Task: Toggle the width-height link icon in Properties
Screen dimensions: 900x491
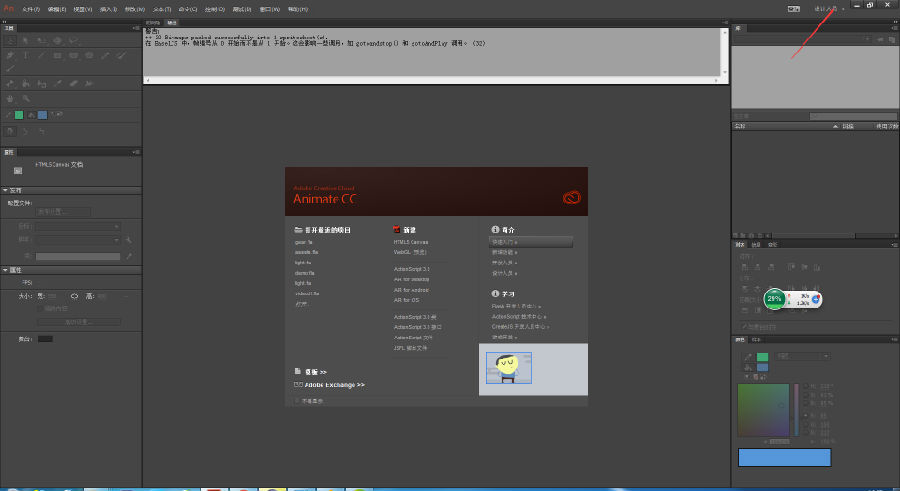Action: coord(74,296)
